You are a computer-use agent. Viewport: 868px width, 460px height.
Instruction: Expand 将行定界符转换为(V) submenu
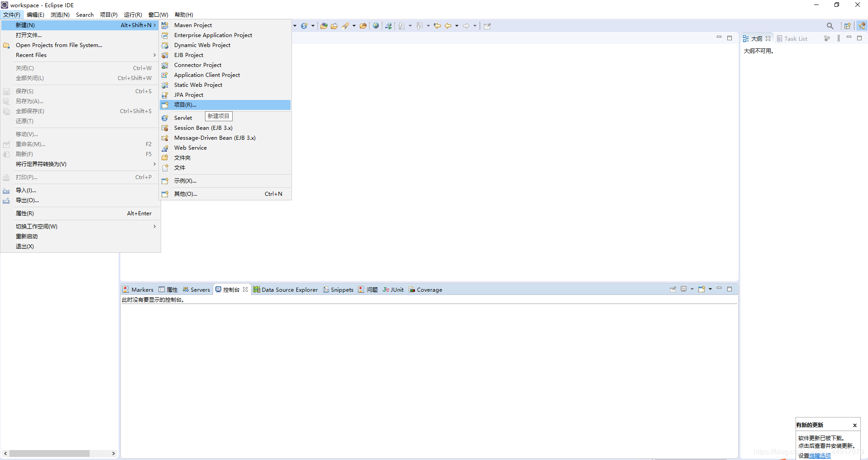click(x=81, y=164)
